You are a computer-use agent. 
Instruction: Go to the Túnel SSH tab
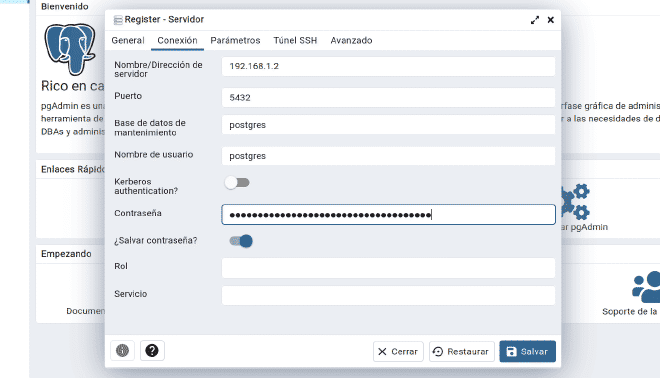[x=295, y=40]
